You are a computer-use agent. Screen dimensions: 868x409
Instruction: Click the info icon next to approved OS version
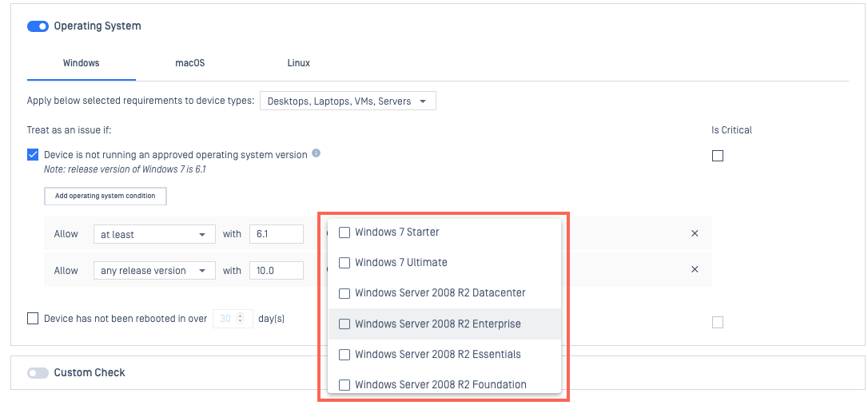tap(316, 153)
